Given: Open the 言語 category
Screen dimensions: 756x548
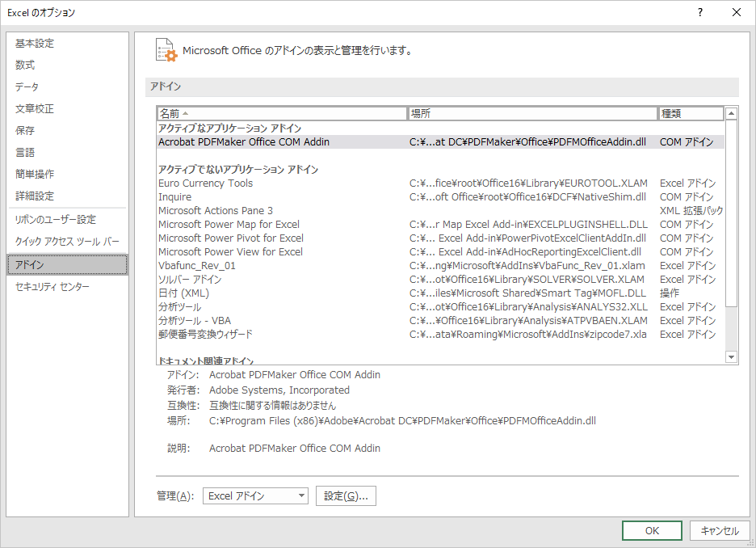Looking at the screenshot, I should 68,153.
